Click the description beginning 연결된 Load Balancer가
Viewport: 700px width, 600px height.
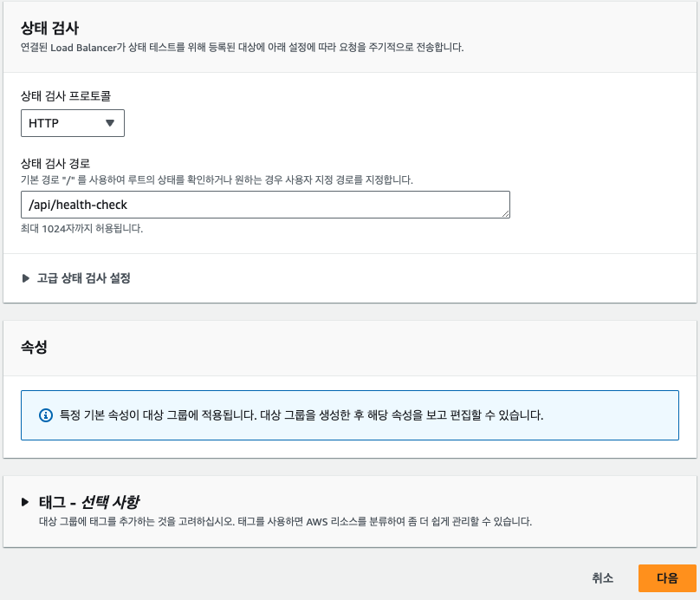[x=242, y=48]
